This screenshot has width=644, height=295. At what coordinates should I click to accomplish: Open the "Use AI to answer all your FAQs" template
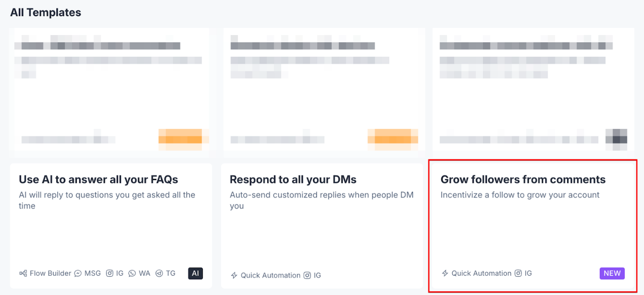pos(99,180)
